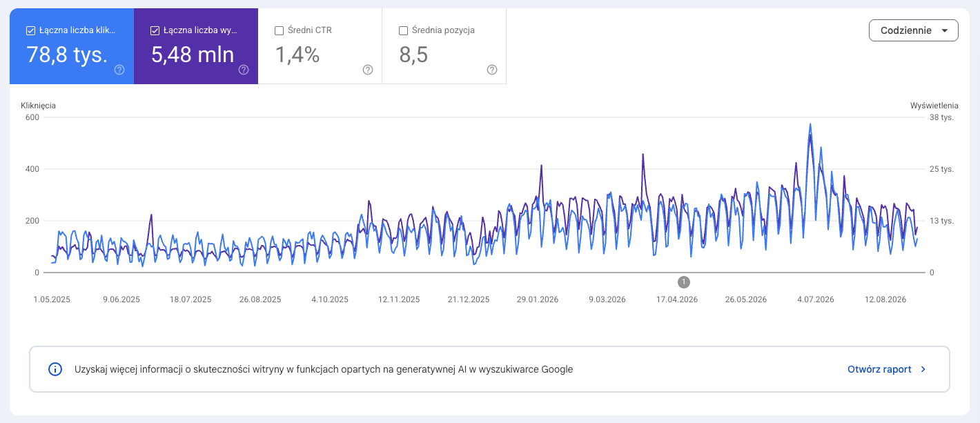Click chevron arrow next to Otwórz raport
Image resolution: width=980 pixels, height=423 pixels.
click(923, 369)
